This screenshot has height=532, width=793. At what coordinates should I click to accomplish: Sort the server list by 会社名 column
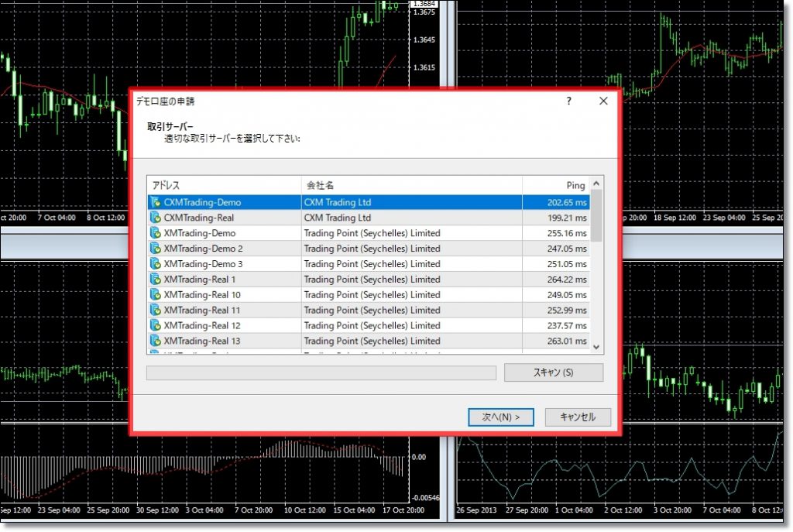pyautogui.click(x=412, y=185)
